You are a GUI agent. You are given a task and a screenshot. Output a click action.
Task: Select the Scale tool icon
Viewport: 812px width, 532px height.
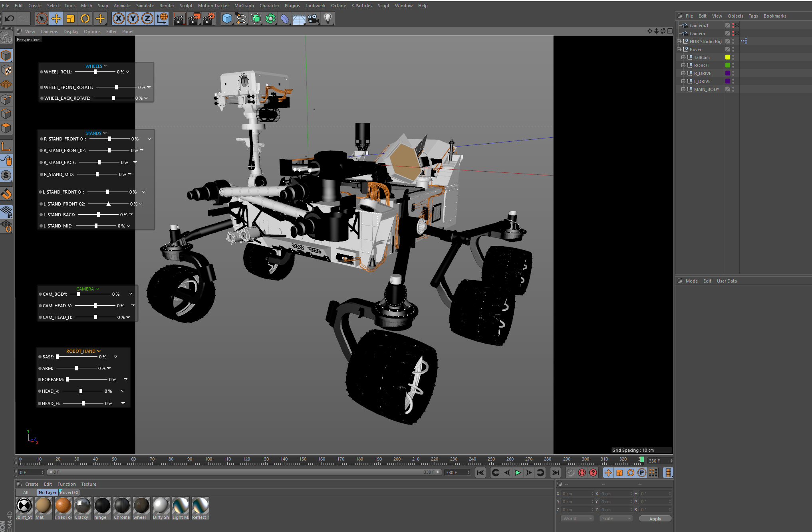[70, 19]
